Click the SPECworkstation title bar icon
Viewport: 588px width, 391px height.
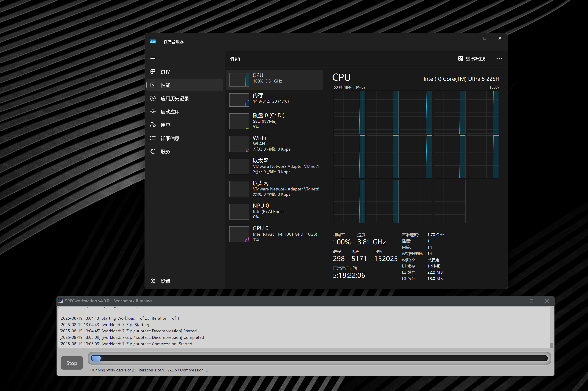(x=61, y=301)
